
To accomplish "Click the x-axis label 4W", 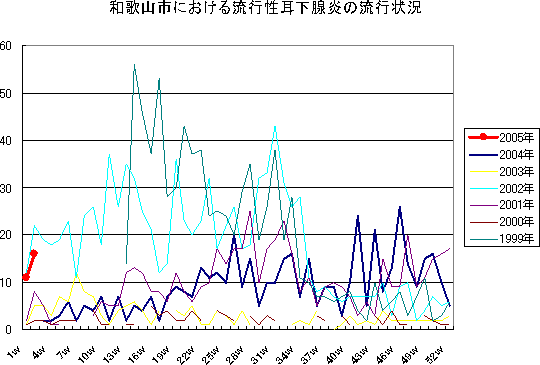I will 38,353.
